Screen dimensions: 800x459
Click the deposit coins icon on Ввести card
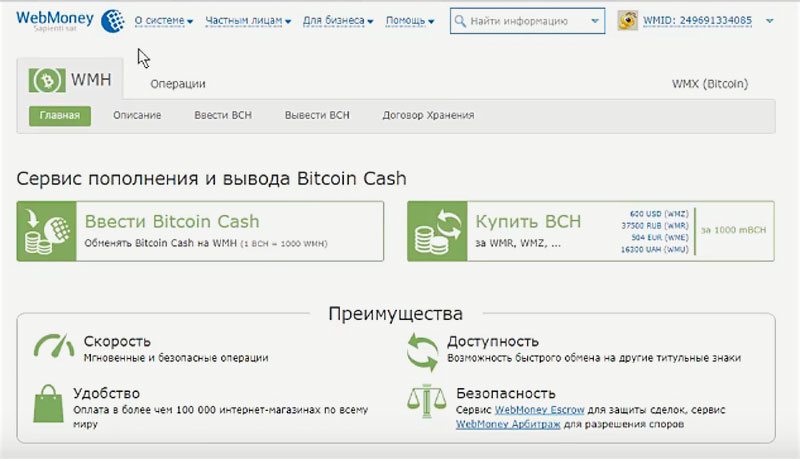[46, 231]
